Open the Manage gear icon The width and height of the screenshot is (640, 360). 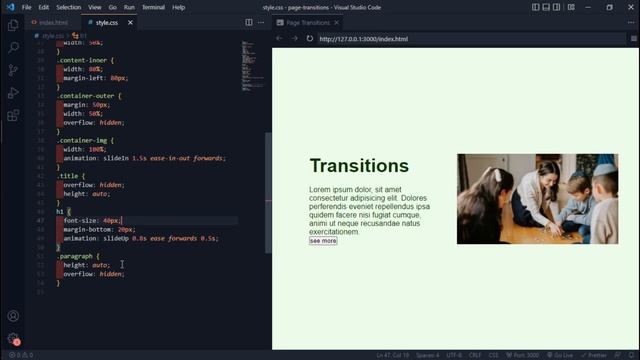(13, 338)
